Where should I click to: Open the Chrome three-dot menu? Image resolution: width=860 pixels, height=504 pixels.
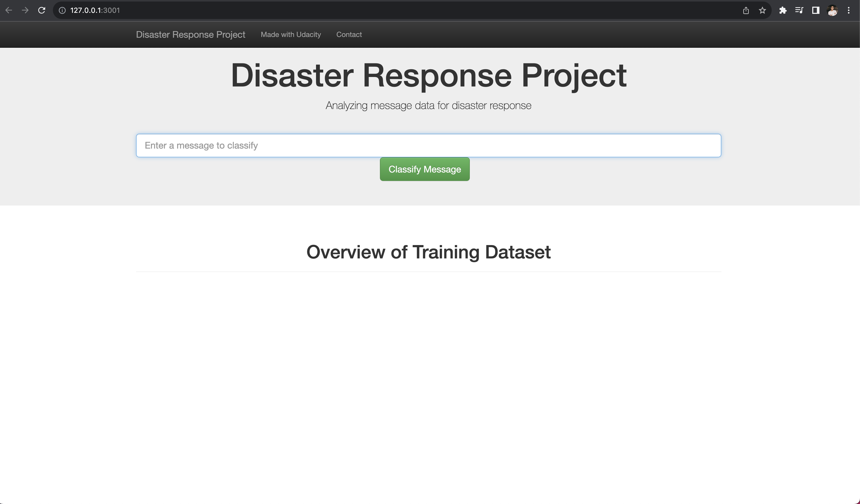click(x=849, y=10)
